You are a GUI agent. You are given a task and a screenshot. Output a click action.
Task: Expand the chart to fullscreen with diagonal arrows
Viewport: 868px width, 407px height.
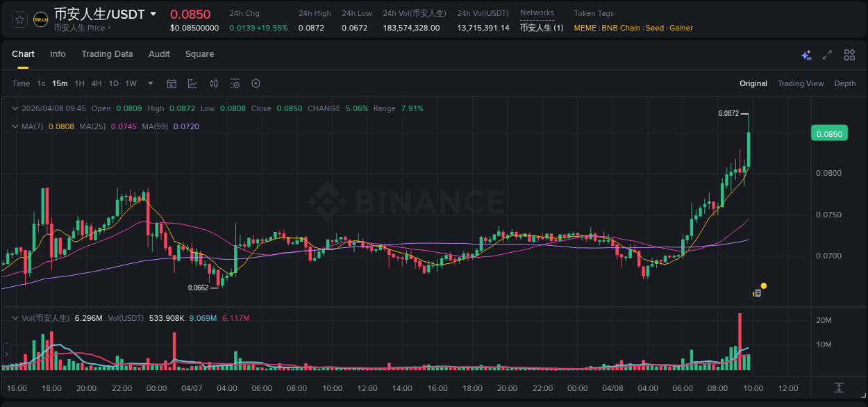[x=827, y=54]
